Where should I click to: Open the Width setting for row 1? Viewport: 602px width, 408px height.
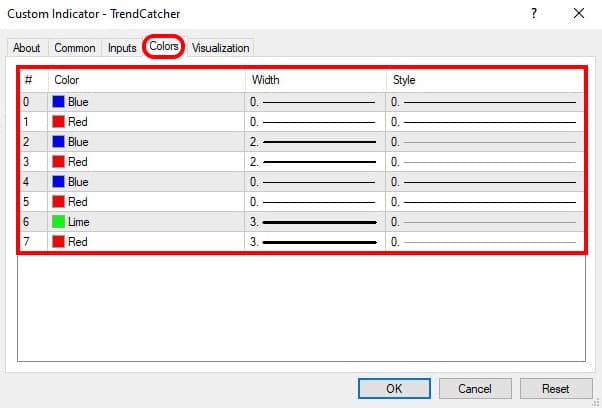(x=315, y=122)
